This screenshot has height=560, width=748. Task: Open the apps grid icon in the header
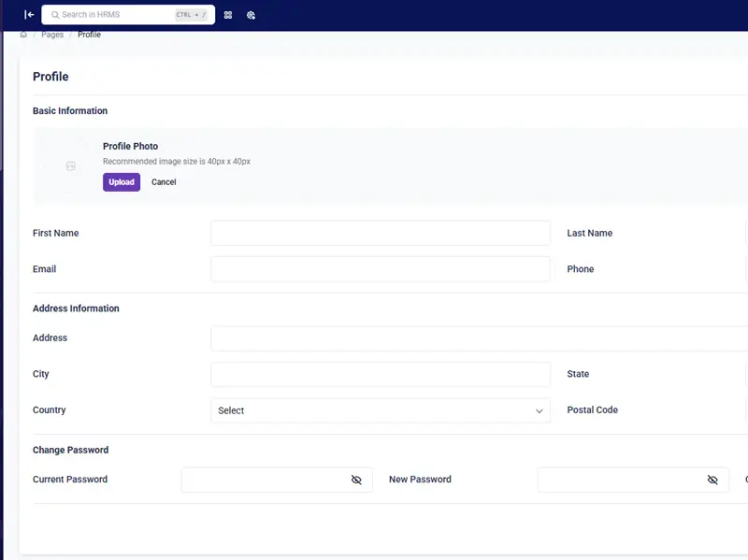228,15
